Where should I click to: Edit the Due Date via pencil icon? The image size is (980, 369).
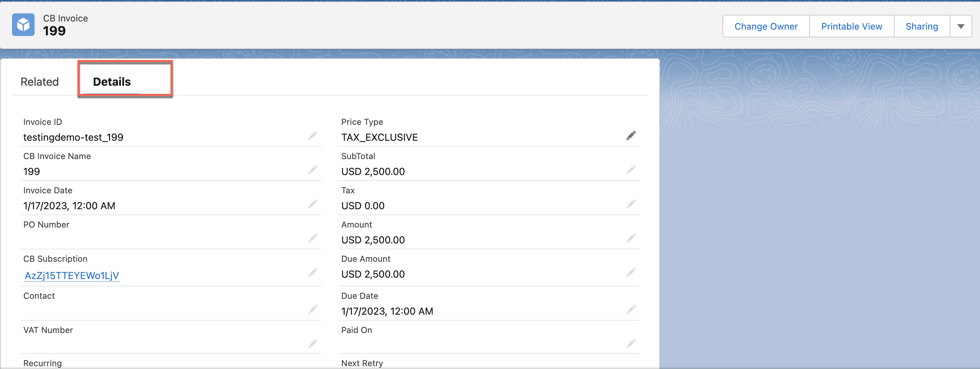631,310
